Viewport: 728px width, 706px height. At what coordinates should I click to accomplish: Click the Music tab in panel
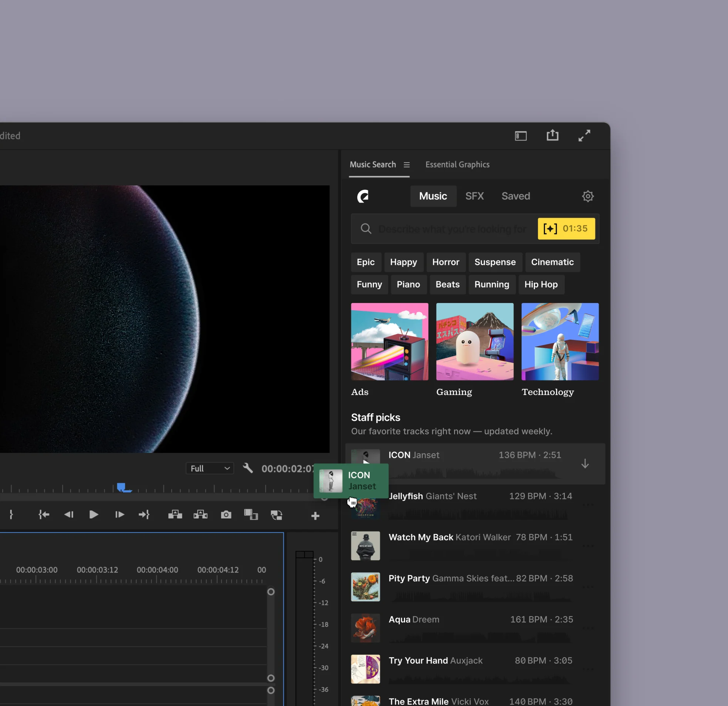click(x=432, y=196)
